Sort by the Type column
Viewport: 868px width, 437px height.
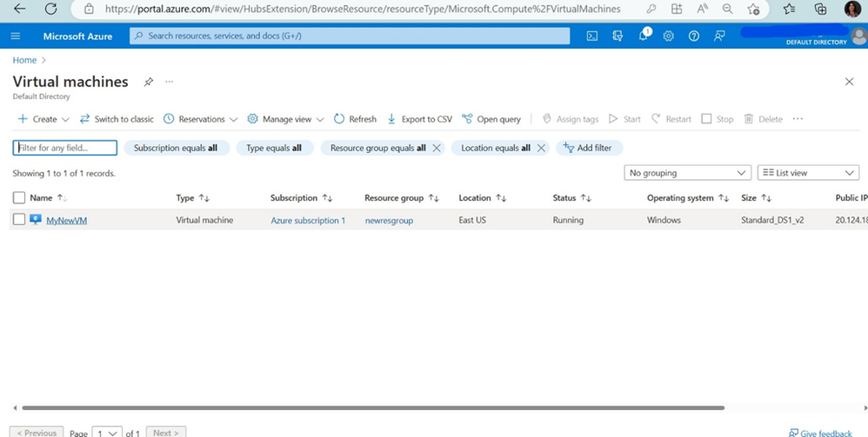pos(192,197)
